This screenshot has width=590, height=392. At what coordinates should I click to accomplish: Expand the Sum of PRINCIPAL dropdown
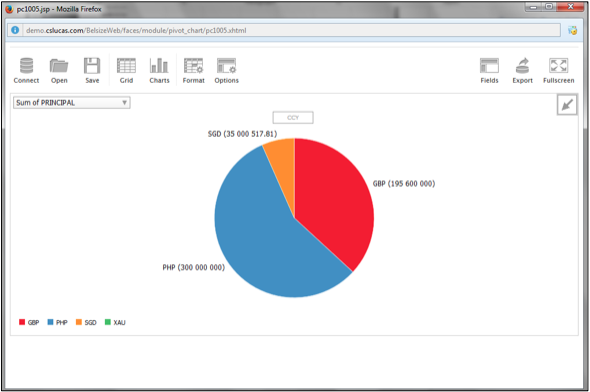point(72,103)
